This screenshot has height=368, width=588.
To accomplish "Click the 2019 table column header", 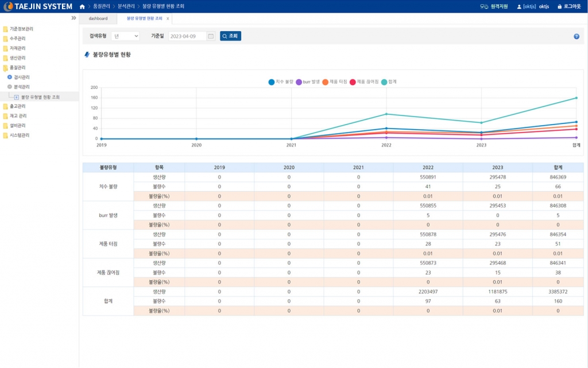I will point(219,168).
